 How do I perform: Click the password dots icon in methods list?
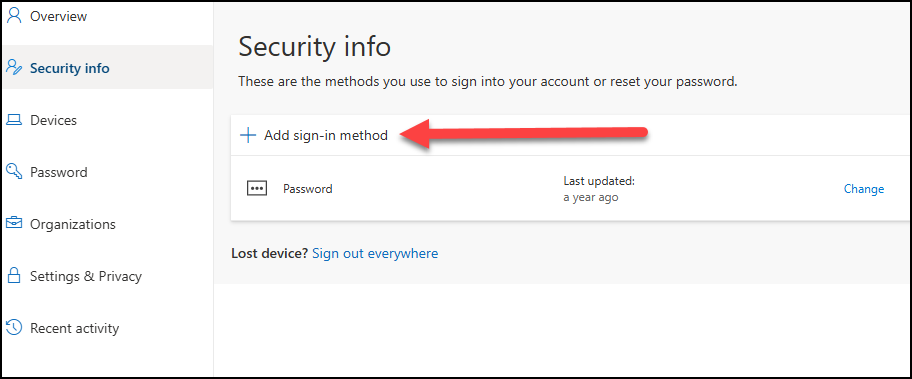[256, 189]
